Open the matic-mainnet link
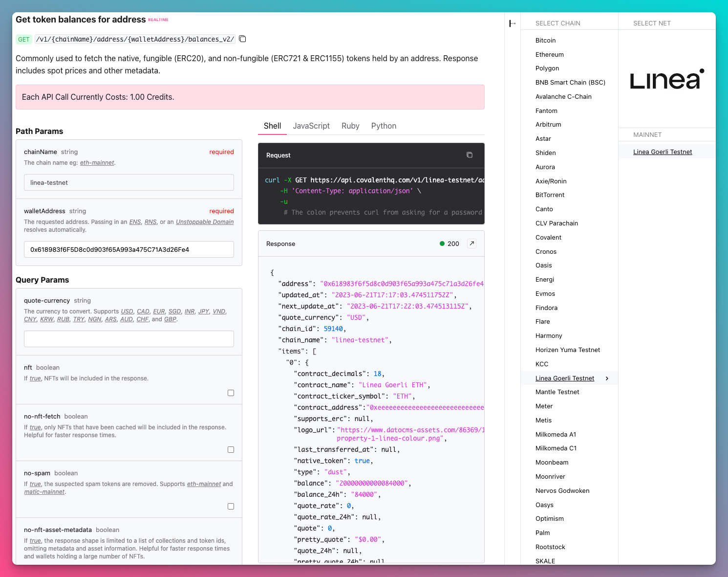Viewport: 728px width, 577px height. click(x=44, y=492)
